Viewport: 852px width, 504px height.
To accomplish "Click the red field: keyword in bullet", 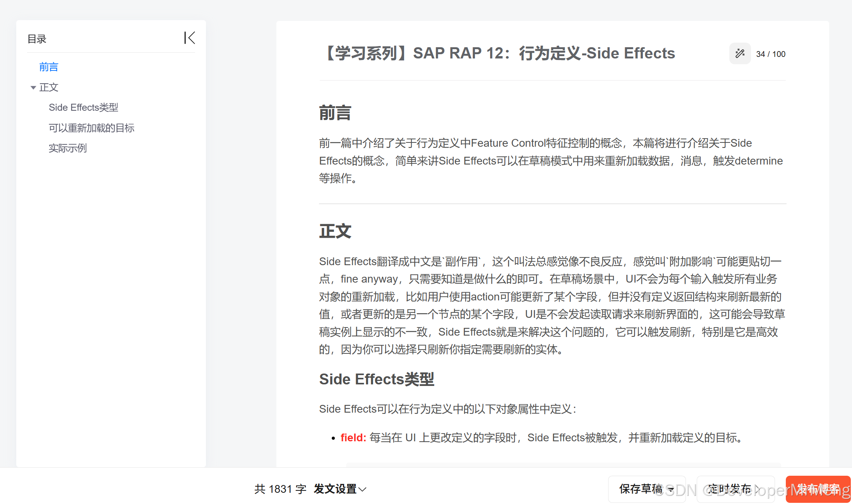I will pyautogui.click(x=353, y=438).
